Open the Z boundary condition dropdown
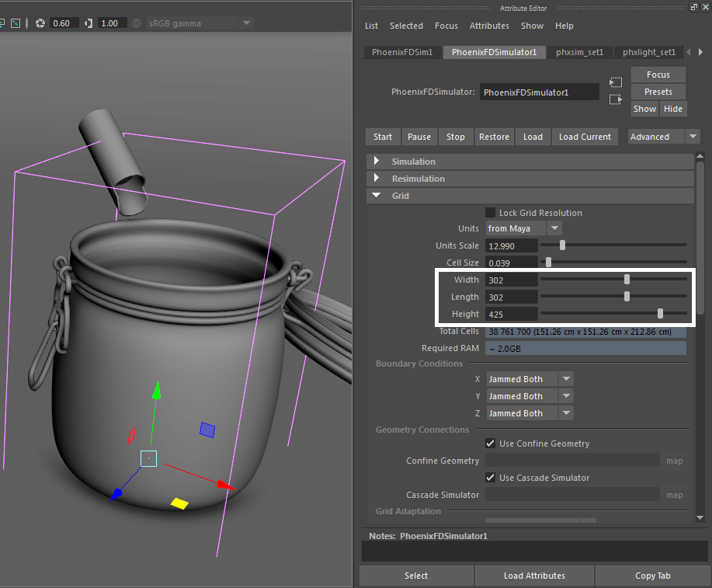Image resolution: width=712 pixels, height=588 pixels. point(530,413)
